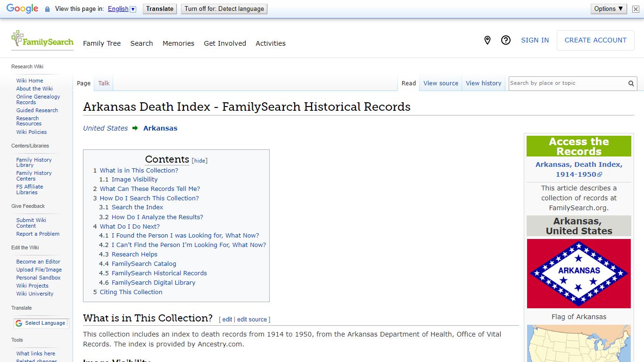Click the Google logo in translate bar
Screen dimensions: 644x362
pos(22,9)
